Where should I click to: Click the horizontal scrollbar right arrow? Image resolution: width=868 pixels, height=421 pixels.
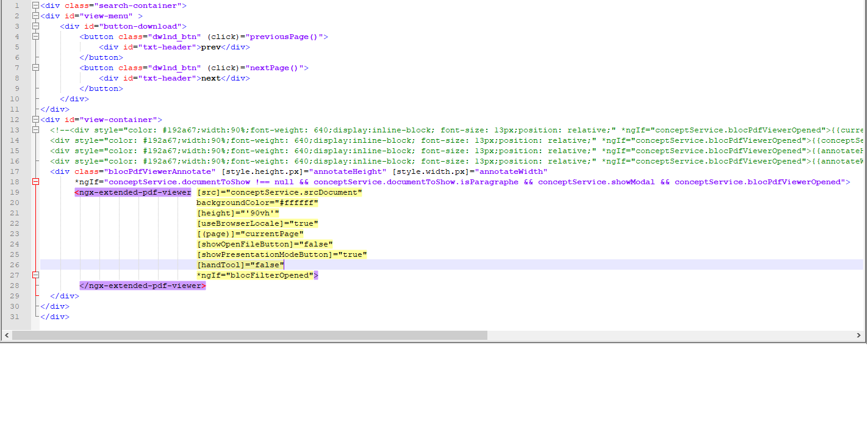pyautogui.click(x=859, y=336)
